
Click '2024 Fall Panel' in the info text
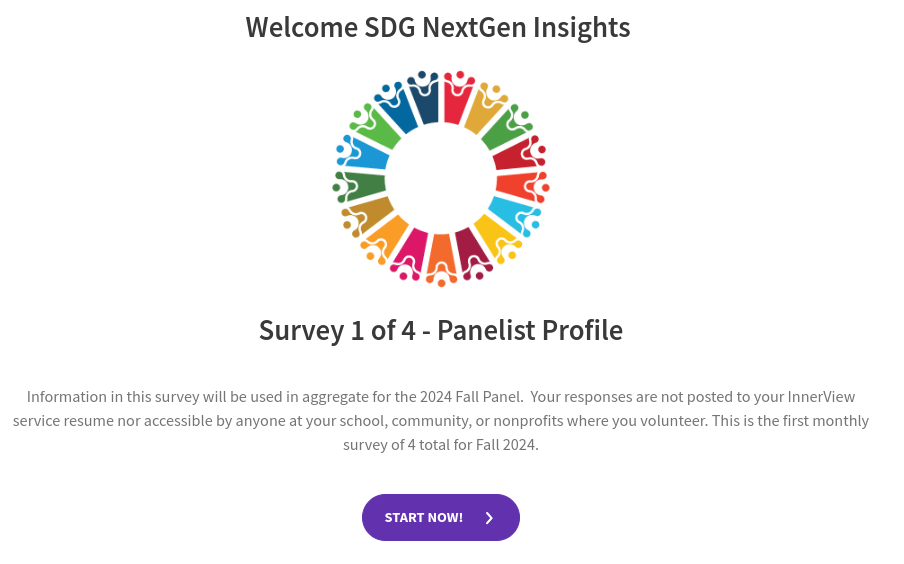coord(469,396)
